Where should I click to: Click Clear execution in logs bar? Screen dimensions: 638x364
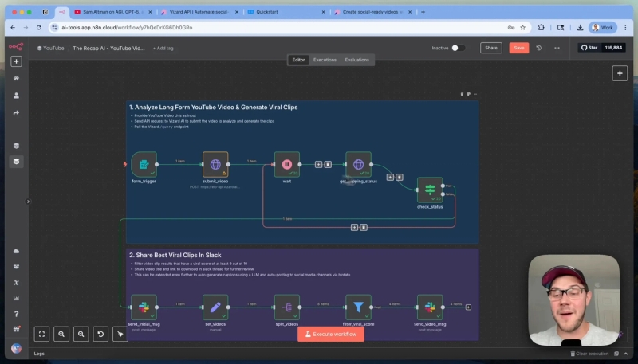click(x=589, y=354)
